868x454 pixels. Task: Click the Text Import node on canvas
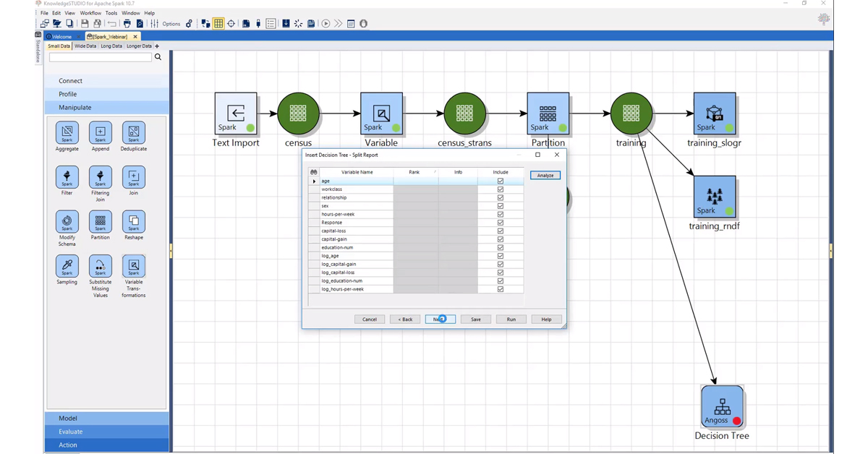[236, 113]
